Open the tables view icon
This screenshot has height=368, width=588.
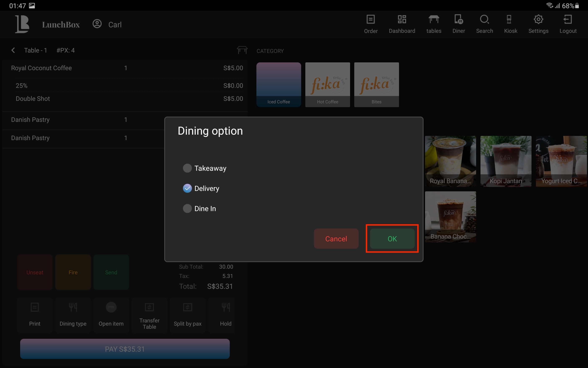click(433, 24)
